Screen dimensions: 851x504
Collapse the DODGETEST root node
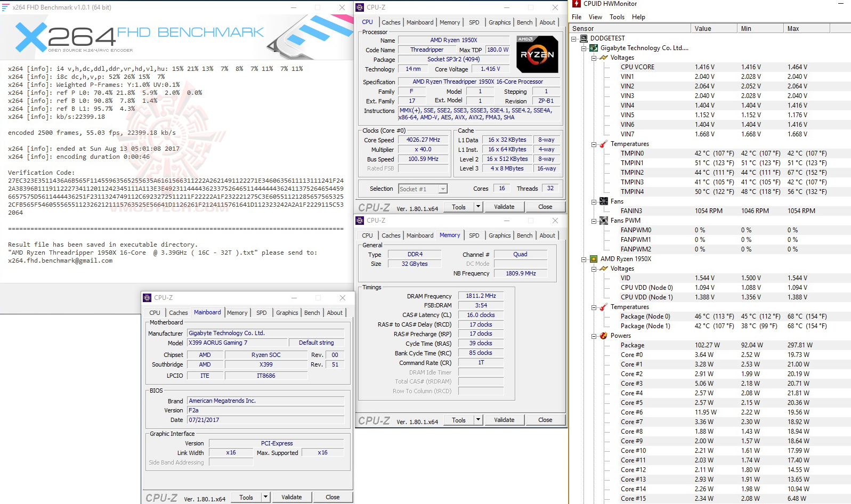574,38
